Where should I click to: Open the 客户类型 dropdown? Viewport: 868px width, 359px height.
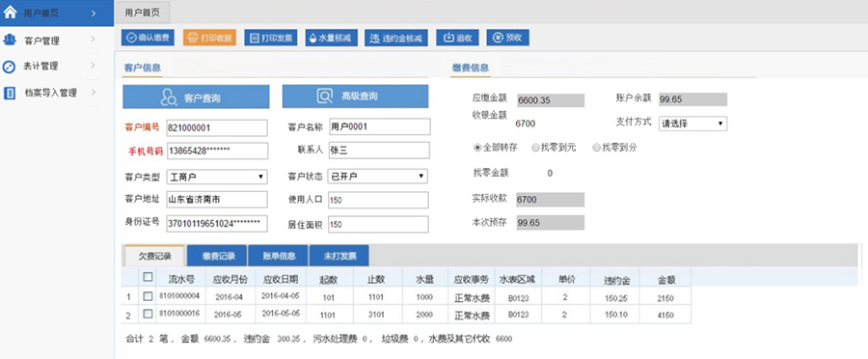coord(217,177)
